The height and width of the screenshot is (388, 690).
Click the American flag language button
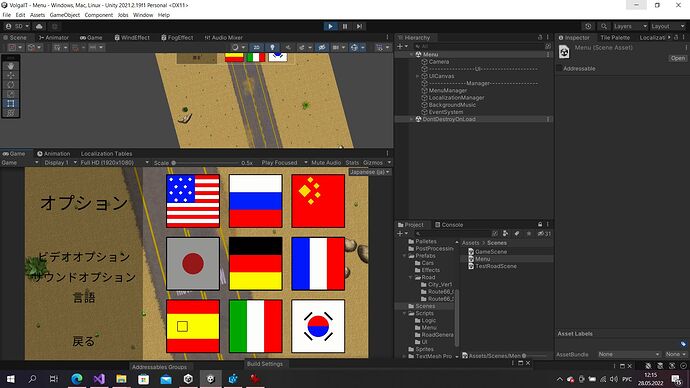tap(193, 201)
